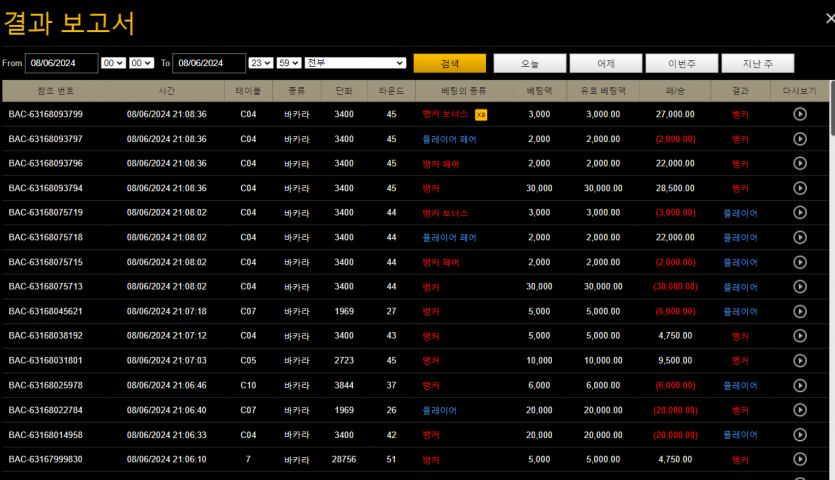
Task: Replay round for BAC-63168031801
Action: [x=800, y=361]
